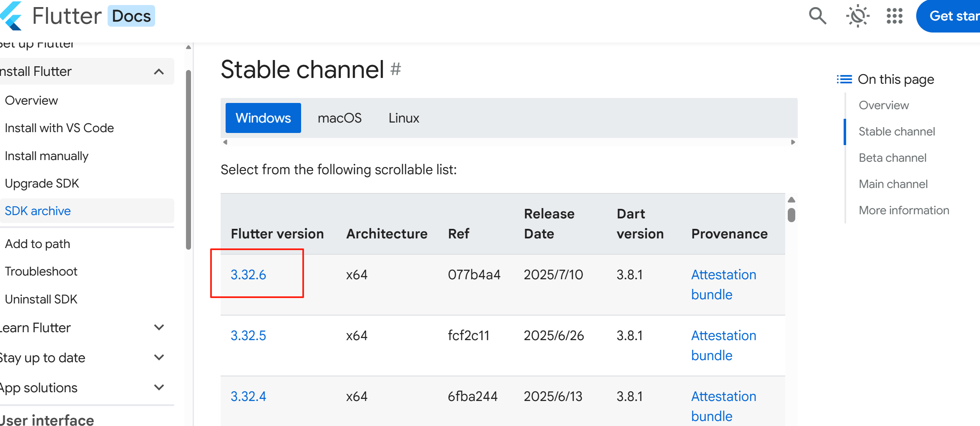This screenshot has width=980, height=426.
Task: Jump to Stable channel in On this page
Action: (897, 132)
